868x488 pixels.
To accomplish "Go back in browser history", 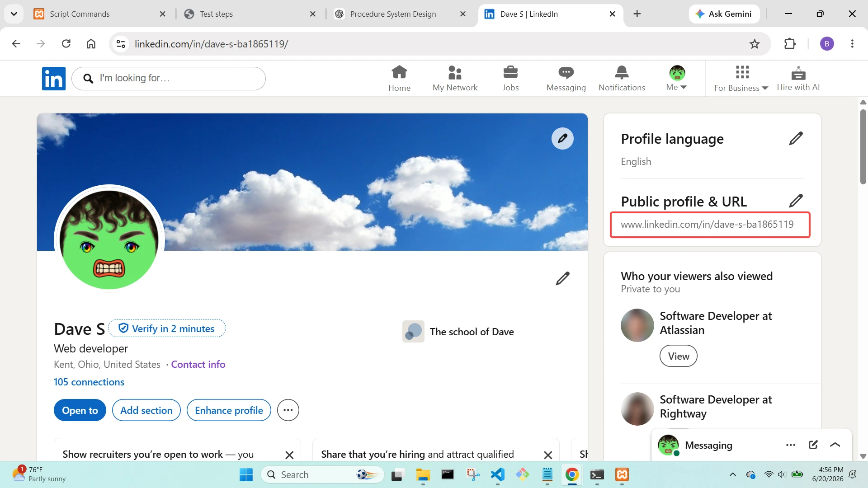I will click(16, 44).
